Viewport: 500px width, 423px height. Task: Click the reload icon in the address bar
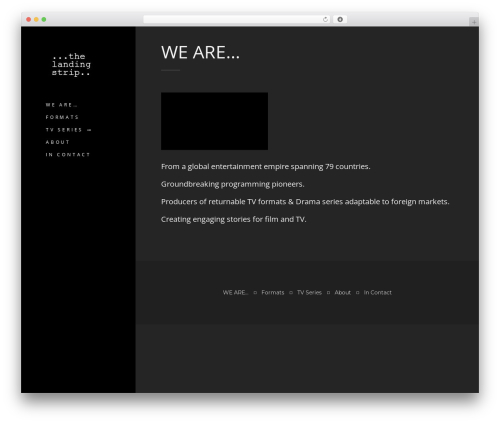325,19
